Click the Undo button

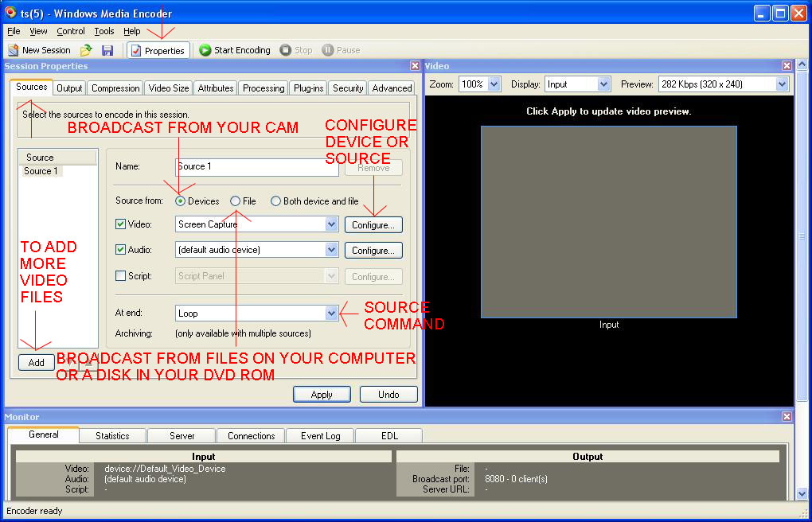388,394
